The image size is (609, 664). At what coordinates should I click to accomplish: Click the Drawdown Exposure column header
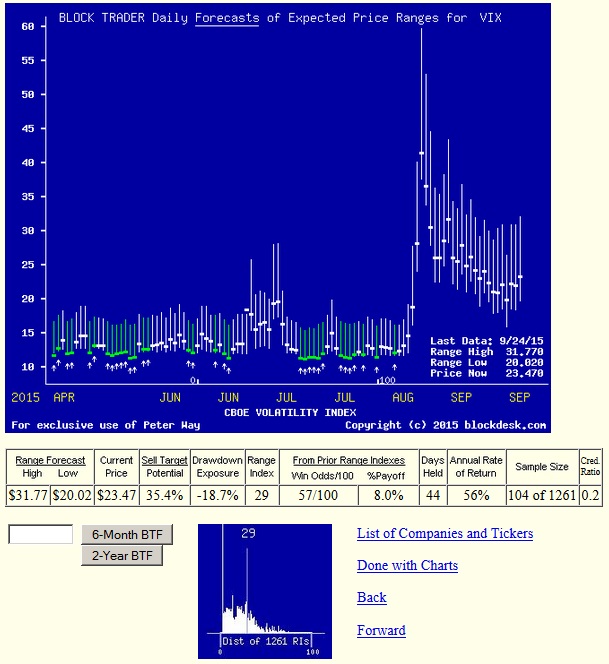218,466
